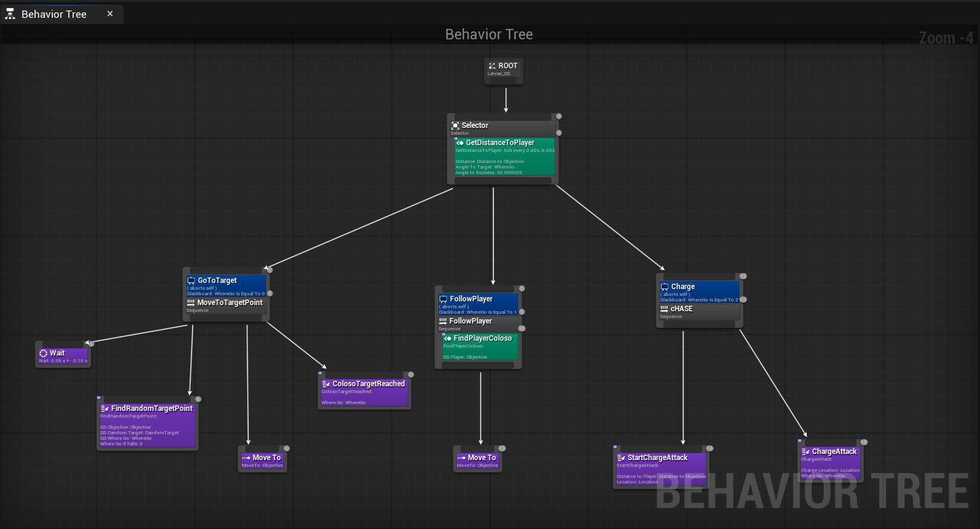Select the cHASE sequence label
This screenshot has height=529, width=980.
[x=681, y=309]
